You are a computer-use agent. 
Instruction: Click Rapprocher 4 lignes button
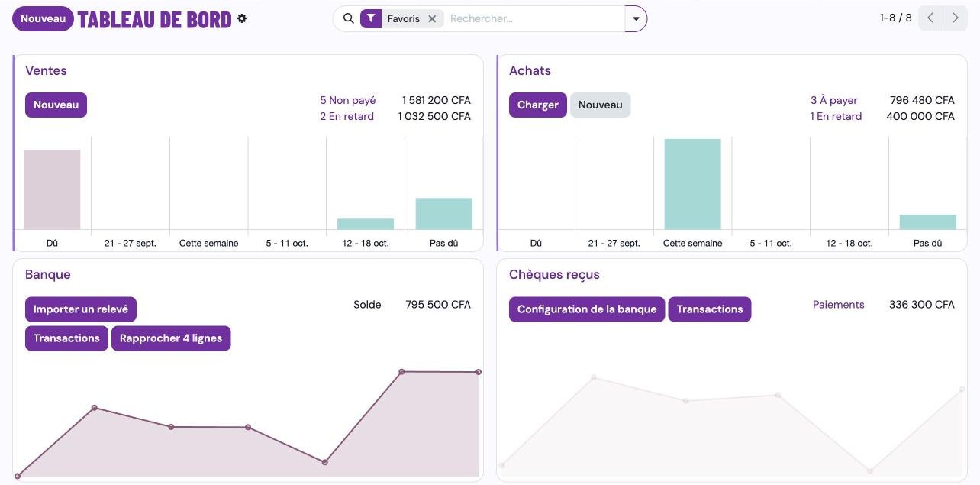(171, 338)
